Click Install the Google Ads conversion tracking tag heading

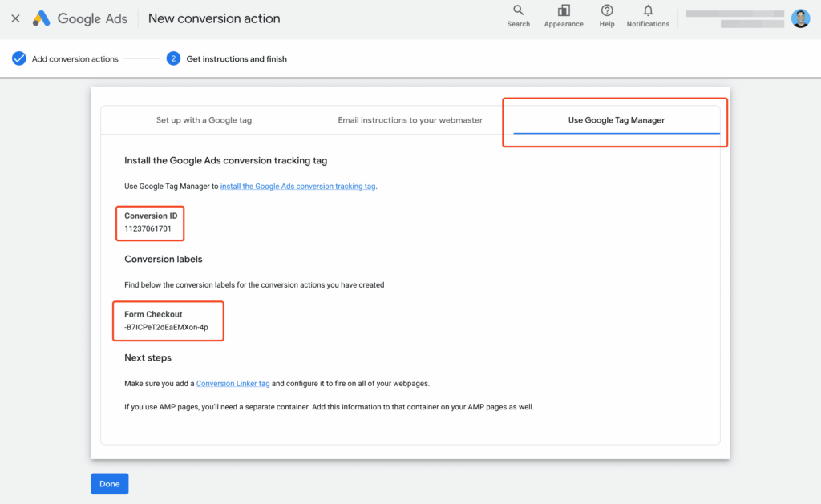(x=225, y=161)
